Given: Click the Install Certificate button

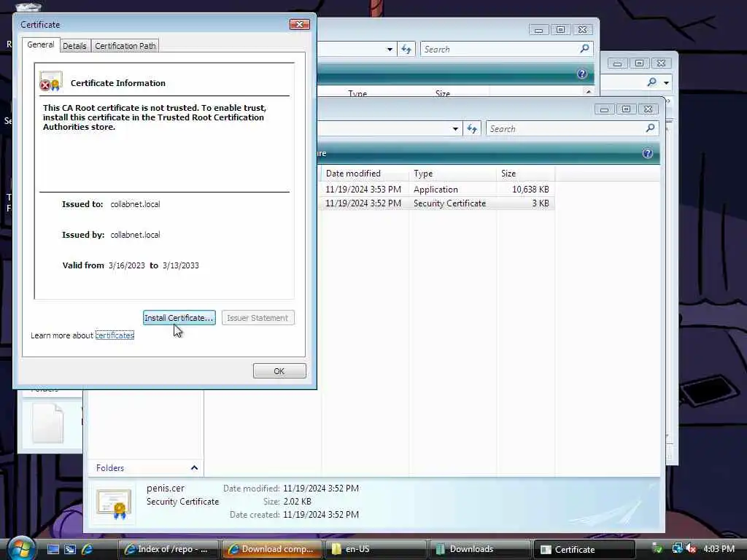Looking at the screenshot, I should tap(179, 318).
